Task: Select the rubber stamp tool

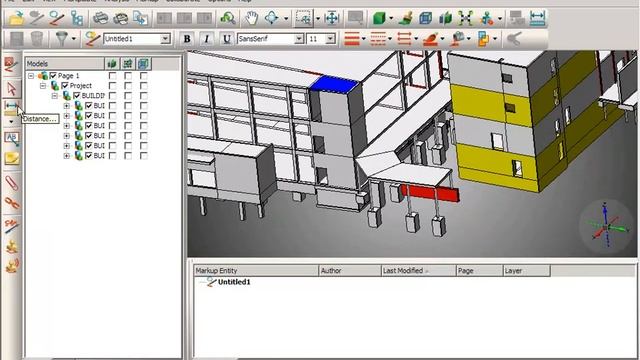Action: point(11,246)
